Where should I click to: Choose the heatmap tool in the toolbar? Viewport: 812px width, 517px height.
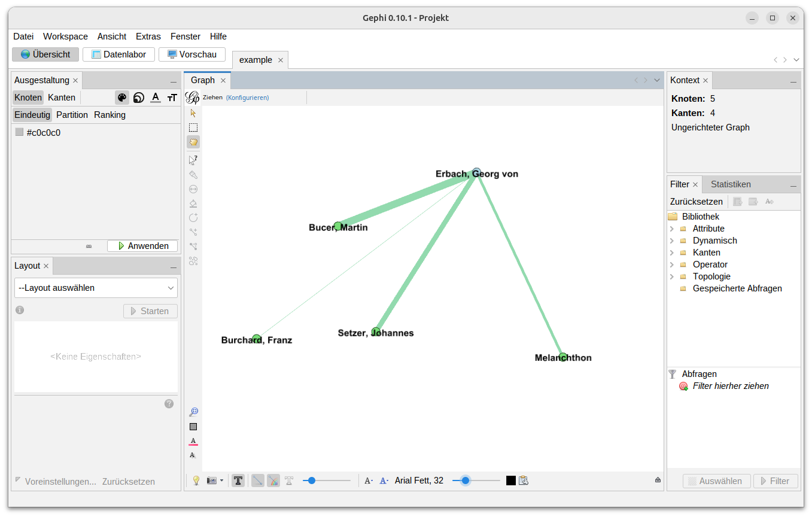tap(193, 203)
